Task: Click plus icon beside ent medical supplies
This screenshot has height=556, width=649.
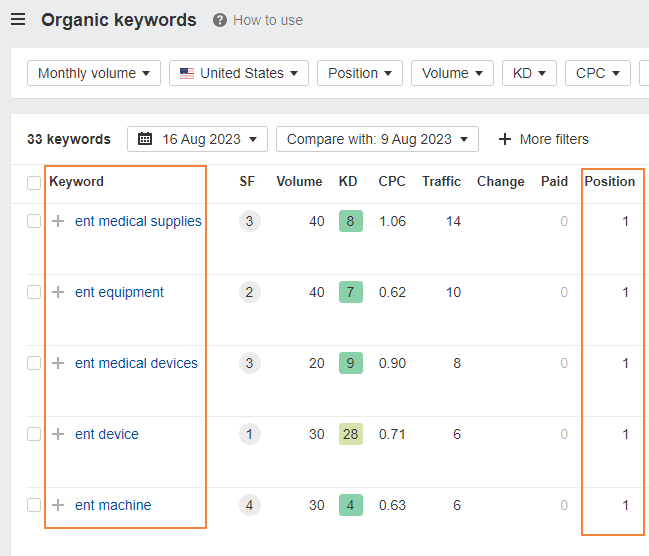Action: [58, 221]
